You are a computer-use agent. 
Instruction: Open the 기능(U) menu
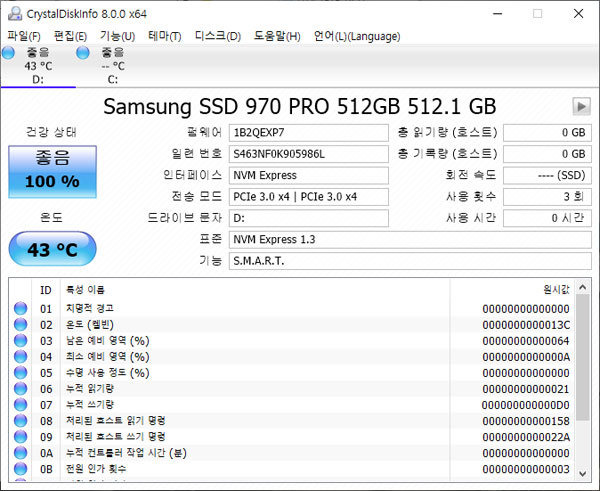click(x=117, y=36)
